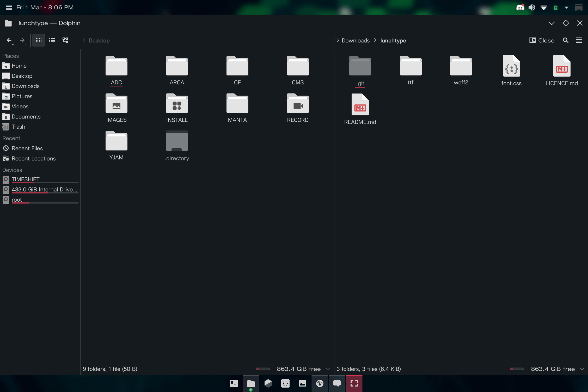Open Recent Files in sidebar
Screen dimensions: 588x392
tap(40, 148)
